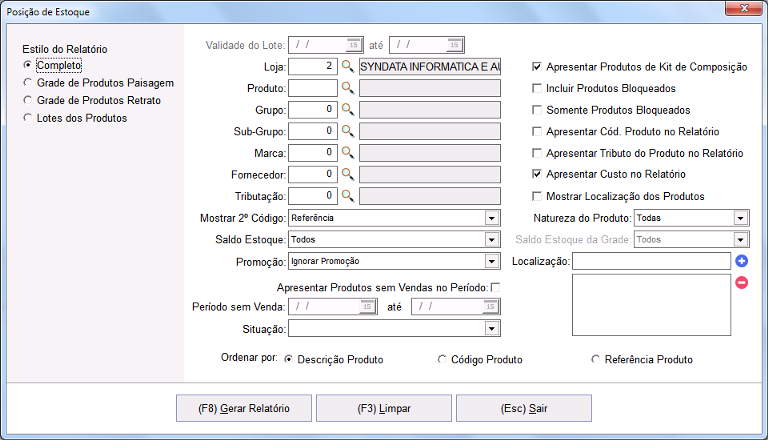Enable Incluir Produtos Bloqueados checkbox
This screenshot has width=768, height=440.
click(537, 88)
